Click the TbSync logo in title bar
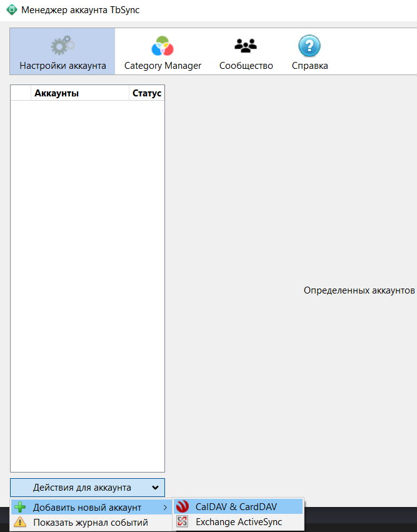Screen dimensions: 417x532 (11, 11)
